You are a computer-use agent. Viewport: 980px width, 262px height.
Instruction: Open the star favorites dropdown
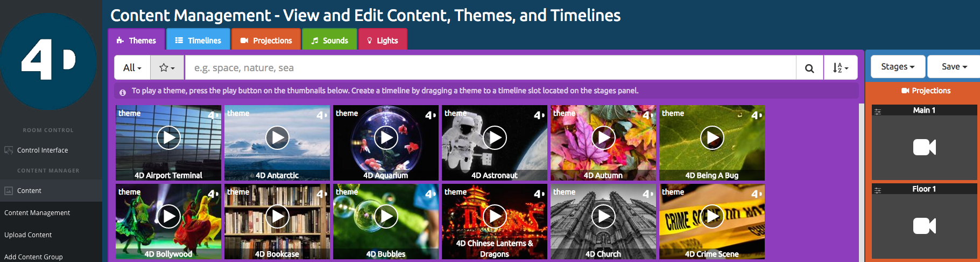[x=167, y=68]
